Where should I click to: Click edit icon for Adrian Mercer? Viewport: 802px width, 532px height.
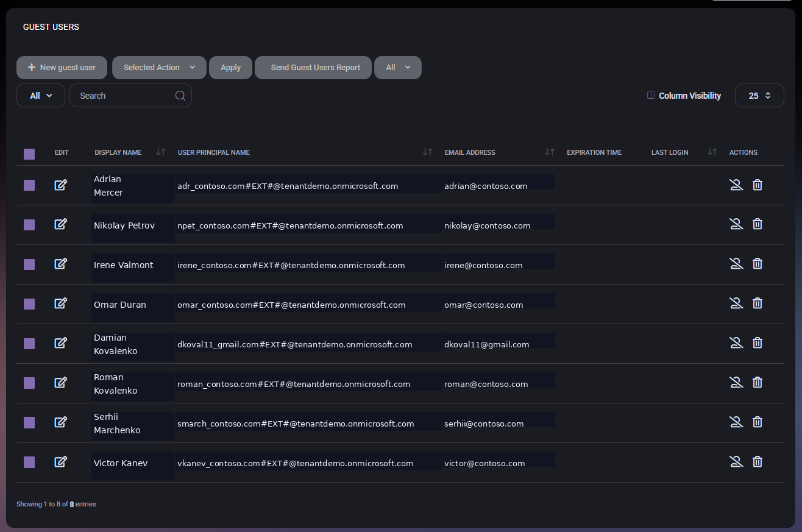coord(60,185)
